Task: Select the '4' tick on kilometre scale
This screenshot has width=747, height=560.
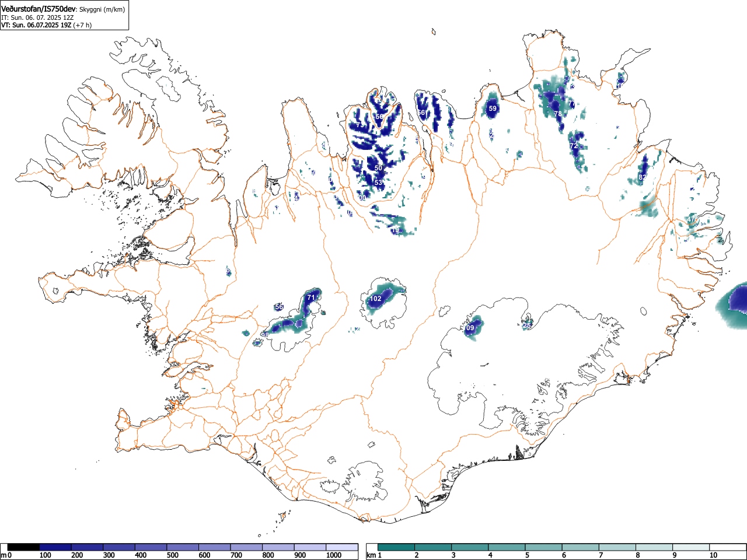Action: pos(490,555)
